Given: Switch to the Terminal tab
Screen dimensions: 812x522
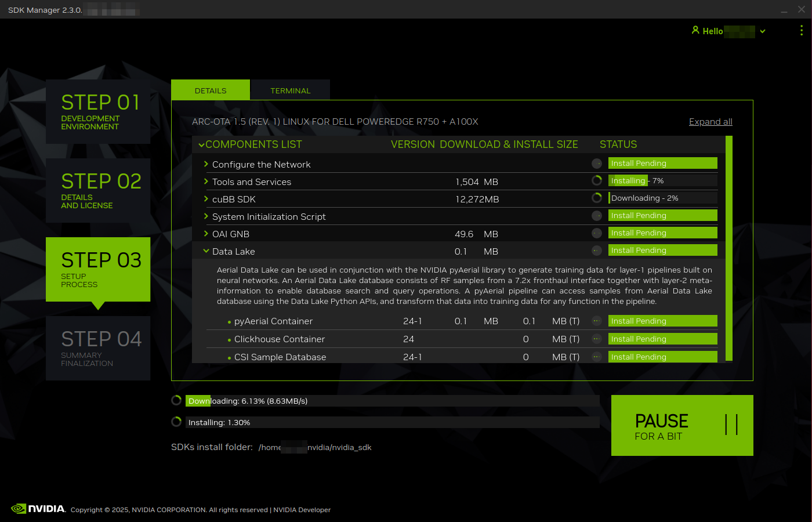Looking at the screenshot, I should pyautogui.click(x=290, y=90).
